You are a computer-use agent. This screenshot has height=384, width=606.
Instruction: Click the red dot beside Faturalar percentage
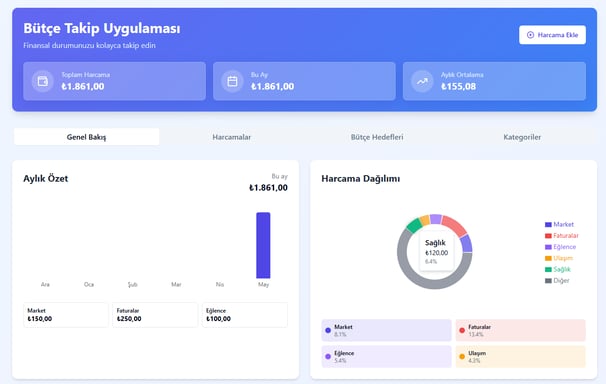click(x=462, y=330)
